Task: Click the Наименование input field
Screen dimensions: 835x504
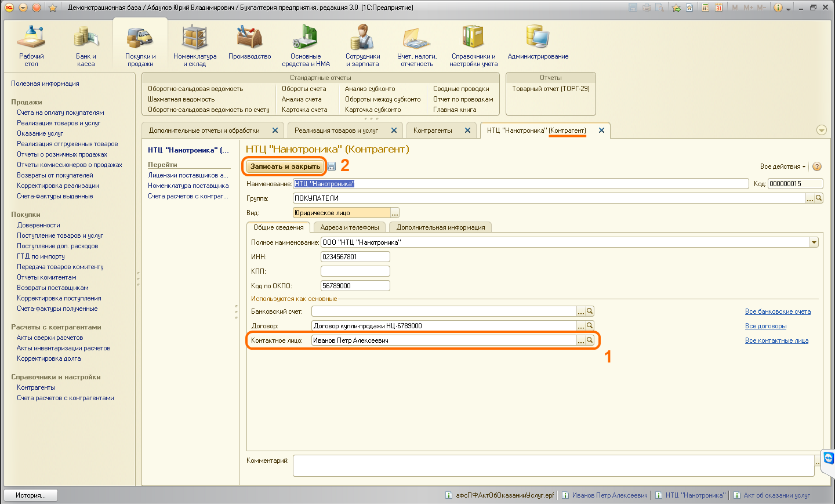Action: pyautogui.click(x=521, y=184)
